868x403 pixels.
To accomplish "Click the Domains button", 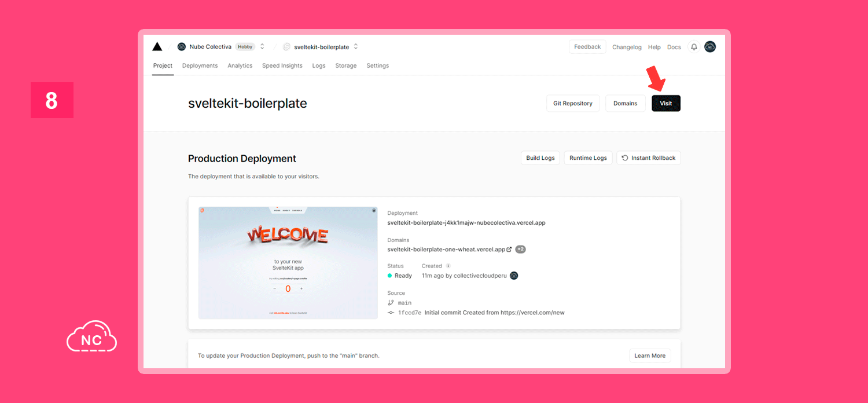I will click(626, 104).
